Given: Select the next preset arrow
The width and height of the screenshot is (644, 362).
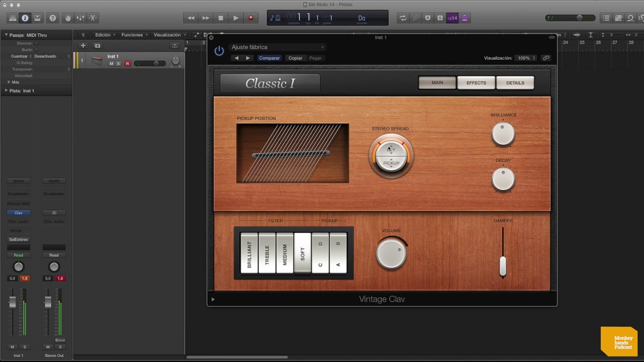Looking at the screenshot, I should pos(248,58).
